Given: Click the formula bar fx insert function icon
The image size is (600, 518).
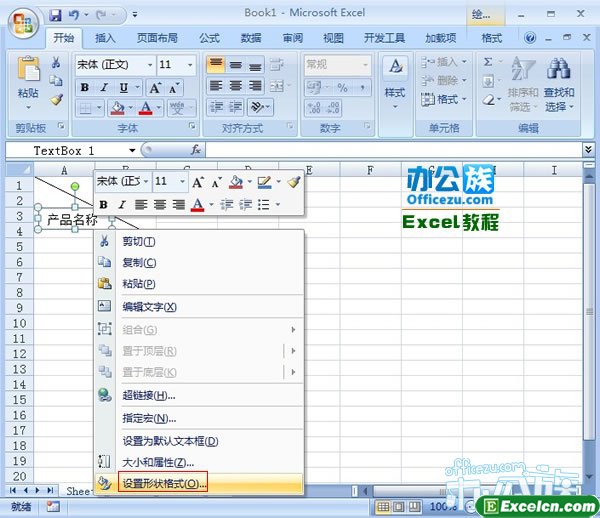Looking at the screenshot, I should pyautogui.click(x=196, y=150).
